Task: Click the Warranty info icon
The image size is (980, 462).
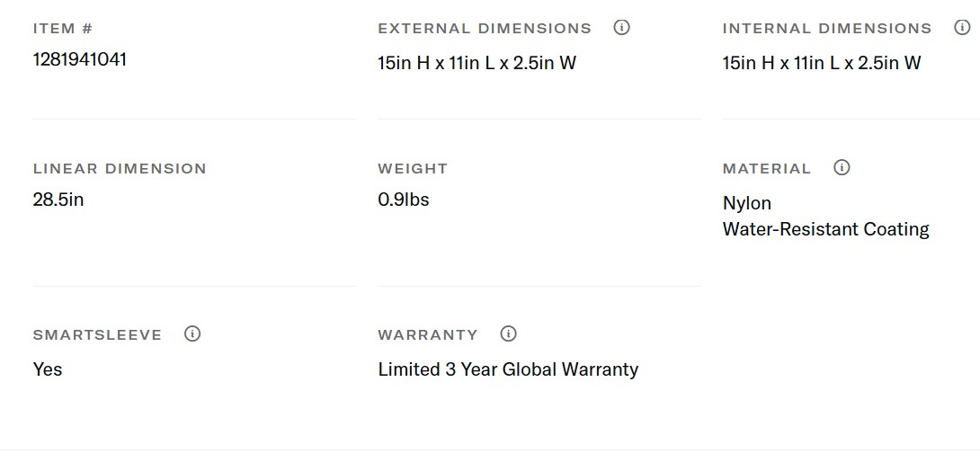Action: click(508, 334)
